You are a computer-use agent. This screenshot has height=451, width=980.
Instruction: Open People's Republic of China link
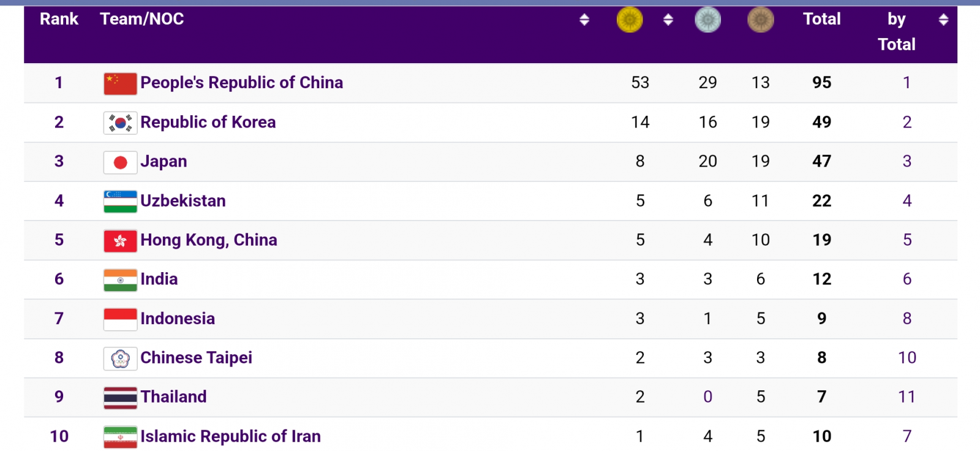coord(241,83)
